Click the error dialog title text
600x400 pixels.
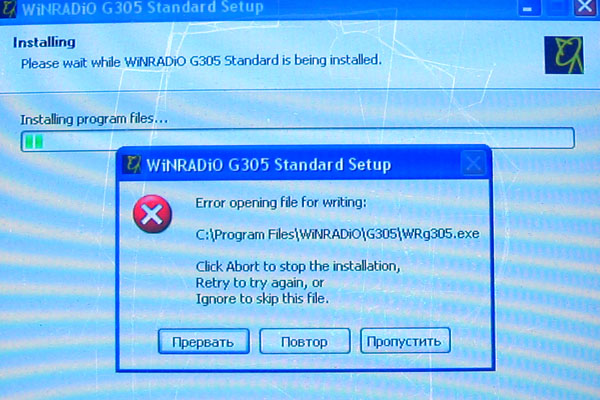(269, 165)
